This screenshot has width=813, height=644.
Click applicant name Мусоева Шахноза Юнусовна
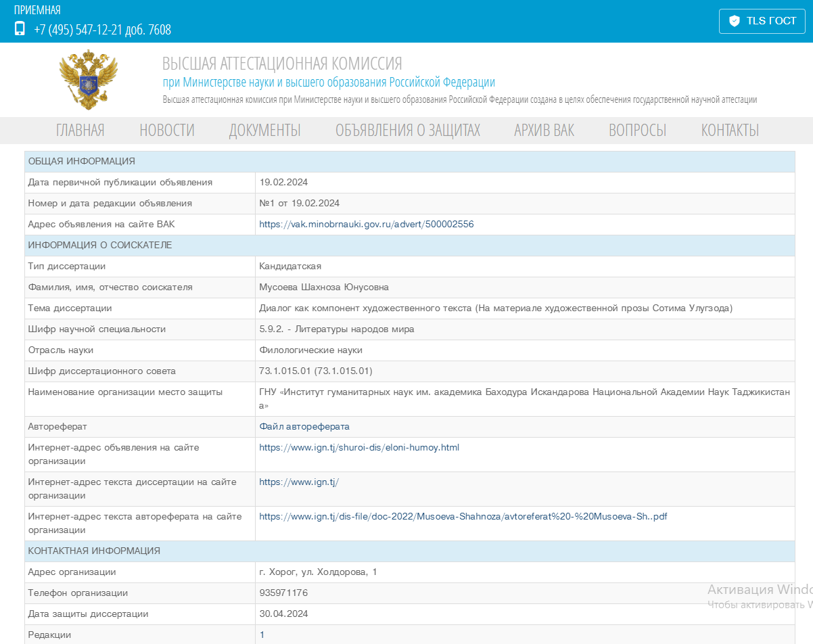coord(324,287)
